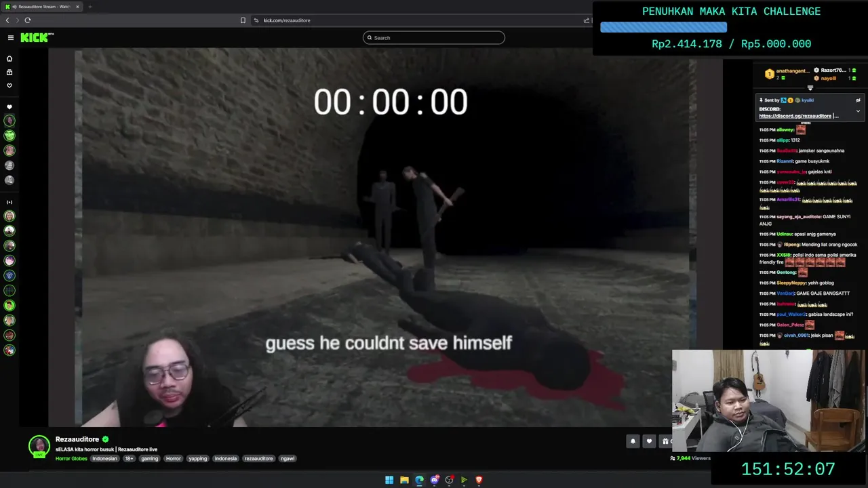
Task: Click chat username Amarilis31
Action: (788, 200)
